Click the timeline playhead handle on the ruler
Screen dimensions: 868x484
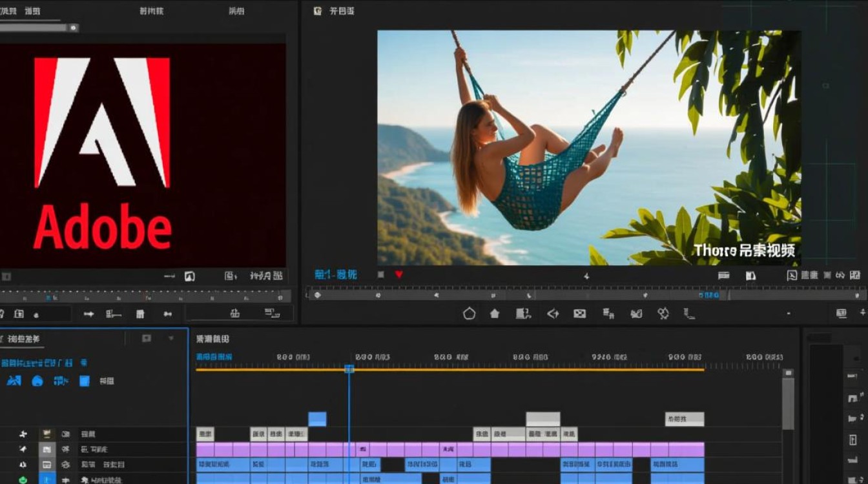(349, 369)
